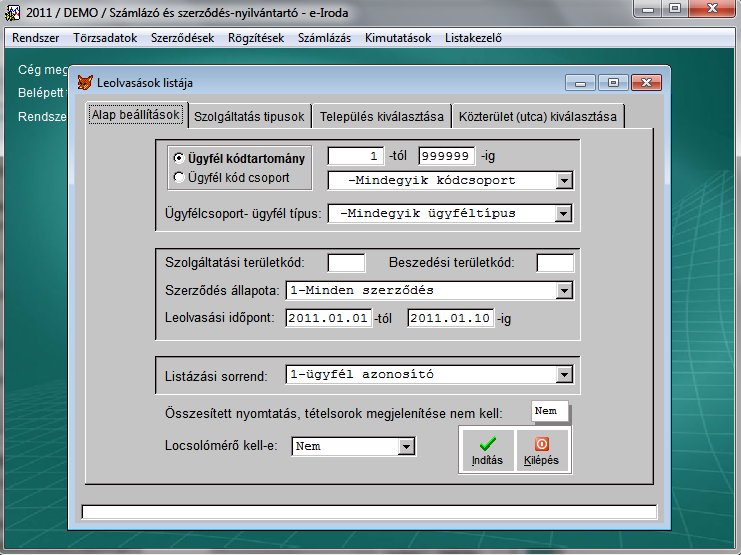This screenshot has width=741, height=555.
Task: Toggle the Összesített nyomtatás Nem field
Action: pos(549,411)
